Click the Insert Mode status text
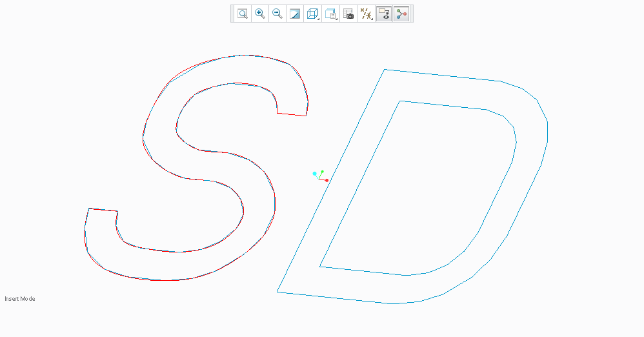This screenshot has width=644, height=337. click(x=20, y=299)
